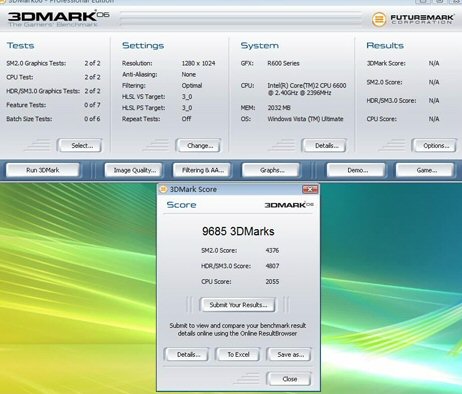Click the CPU text Intel(R) Core(TM)2 CPU 6600
Image resolution: width=462 pixels, height=394 pixels.
tap(307, 86)
